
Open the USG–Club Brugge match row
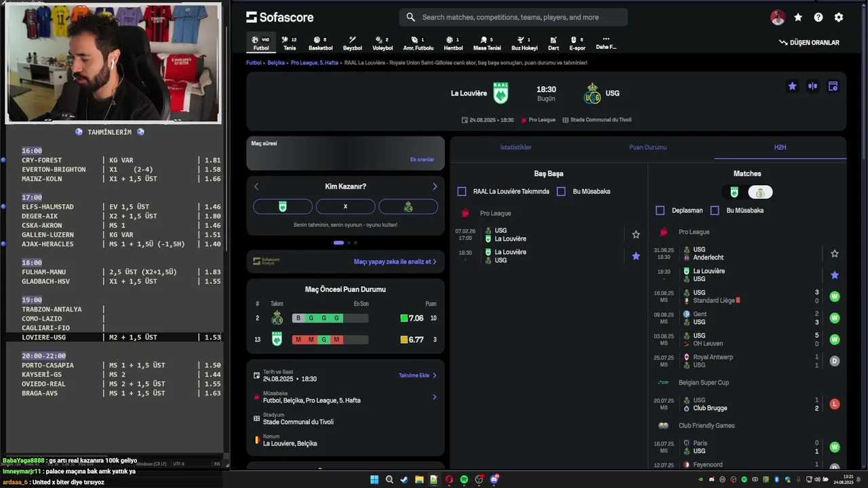pyautogui.click(x=746, y=404)
